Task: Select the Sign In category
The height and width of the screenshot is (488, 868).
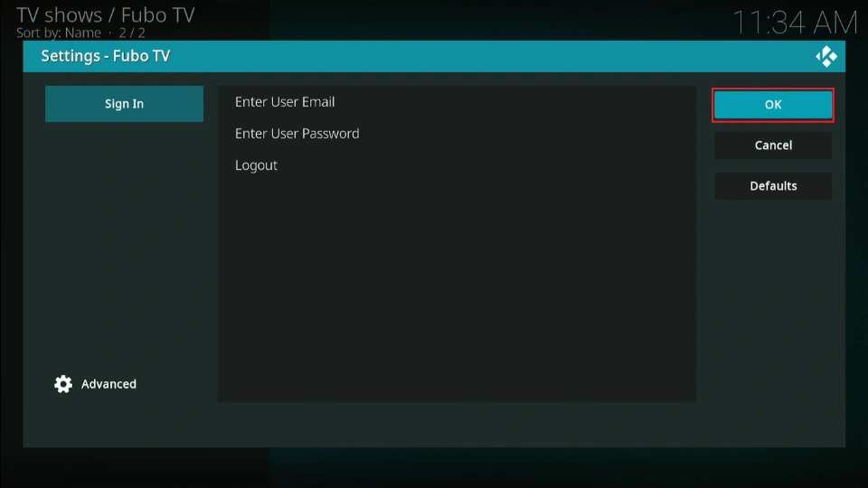Action: [124, 104]
